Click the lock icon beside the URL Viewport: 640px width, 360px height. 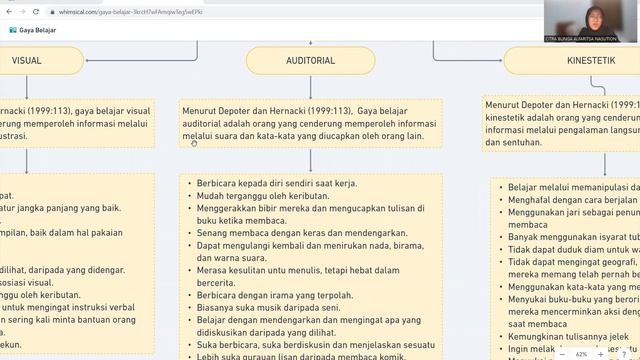tap(52, 12)
